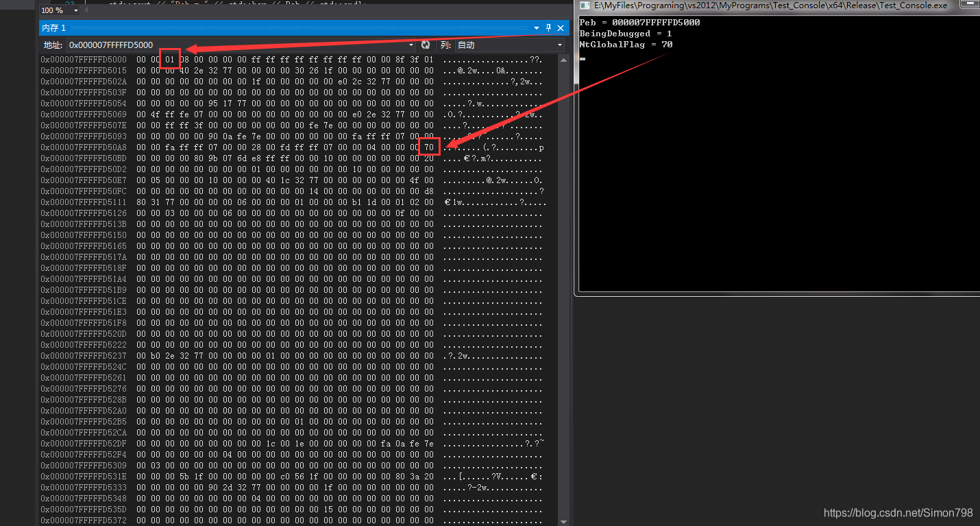This screenshot has width=980, height=526.
Task: Open the 内存 1 window position menu arrow
Action: [537, 27]
